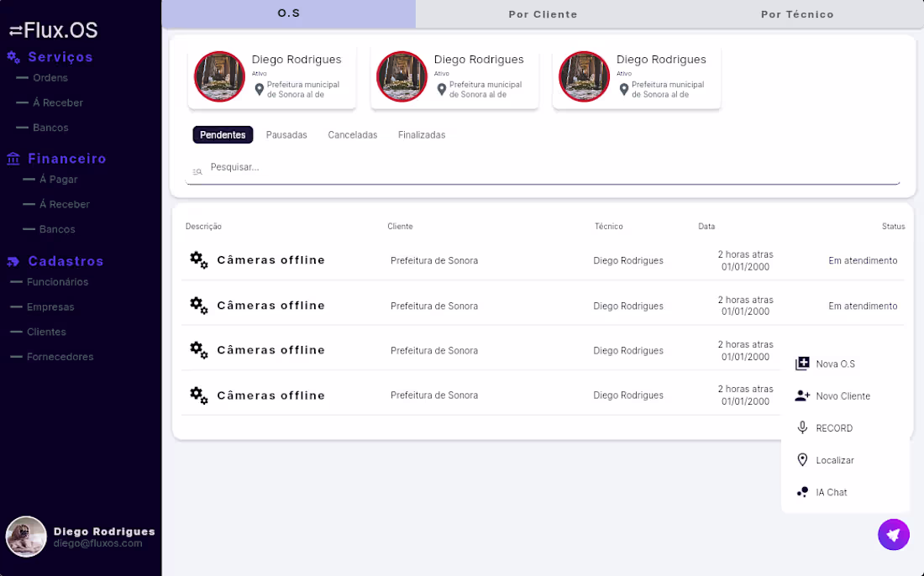Click the gears icon on the first Câmeras offline row
The width and height of the screenshot is (924, 576).
point(198,260)
